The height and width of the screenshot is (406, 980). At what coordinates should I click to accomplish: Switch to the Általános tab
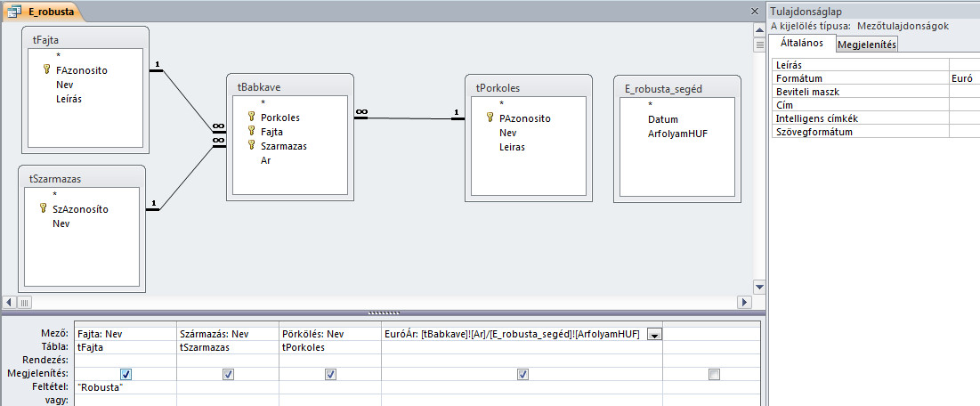[x=802, y=44]
